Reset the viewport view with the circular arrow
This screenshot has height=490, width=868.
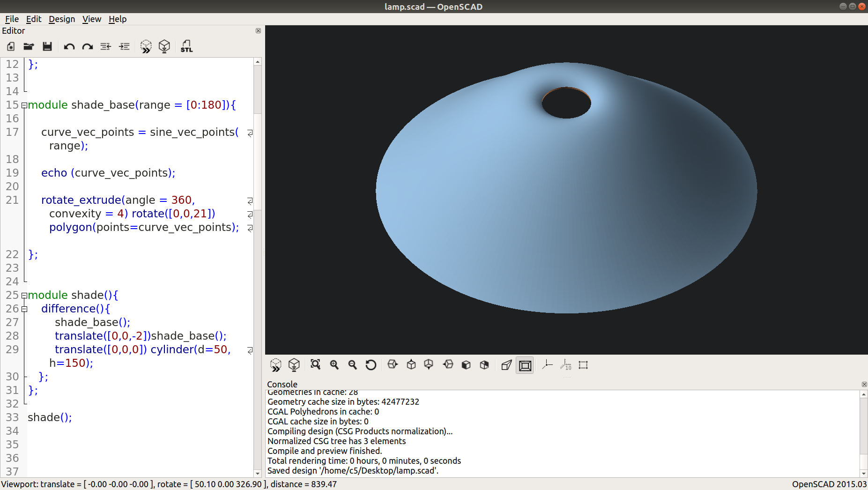pyautogui.click(x=371, y=365)
